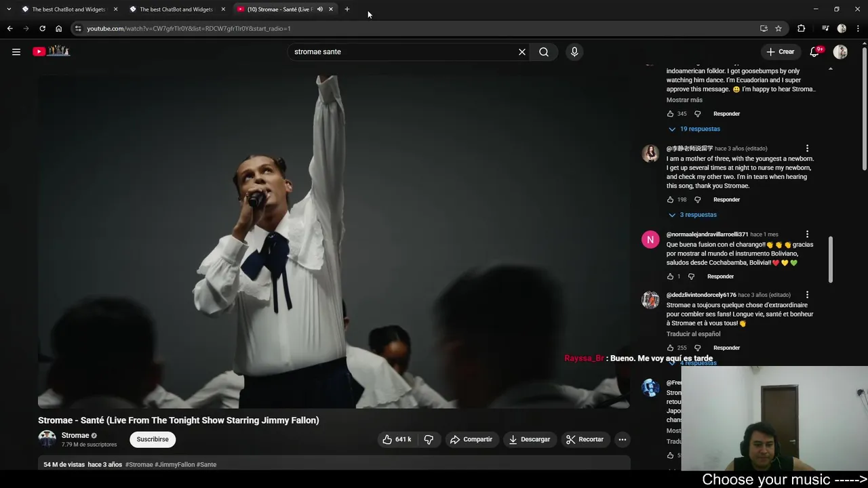The height and width of the screenshot is (488, 868).
Task: Like the video with 641 k
Action: [x=397, y=439]
